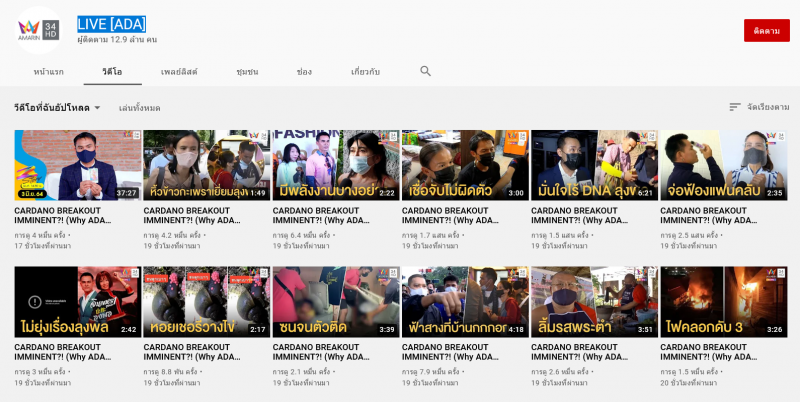The width and height of the screenshot is (800, 402).
Task: Click the Amarin 34 HD channel avatar
Action: click(38, 30)
